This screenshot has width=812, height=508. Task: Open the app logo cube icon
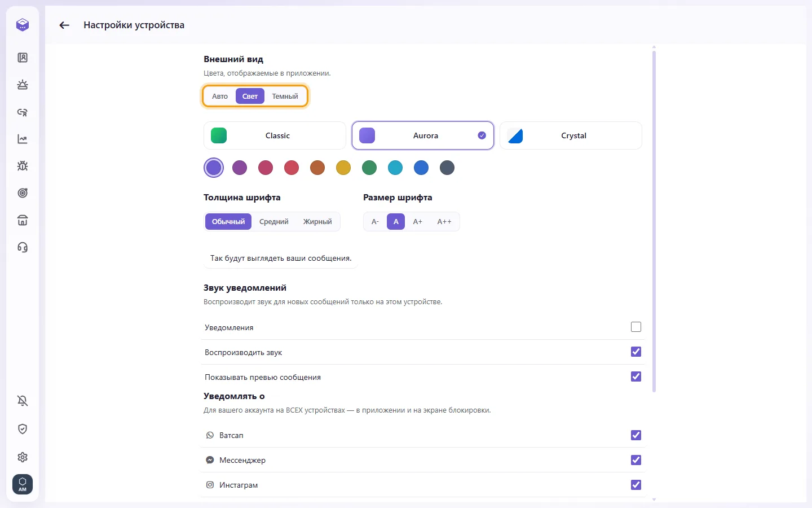(x=23, y=25)
